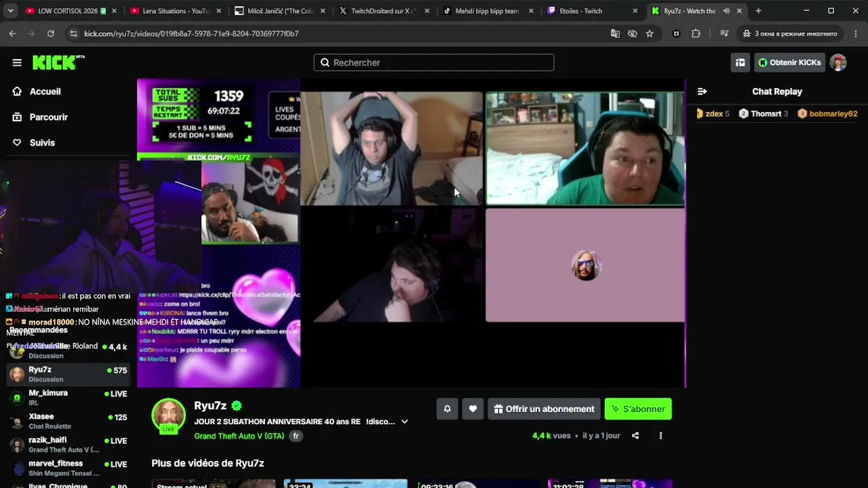Open the Kick hamburger menu
Viewport: 868px width, 488px height.
(x=17, y=62)
